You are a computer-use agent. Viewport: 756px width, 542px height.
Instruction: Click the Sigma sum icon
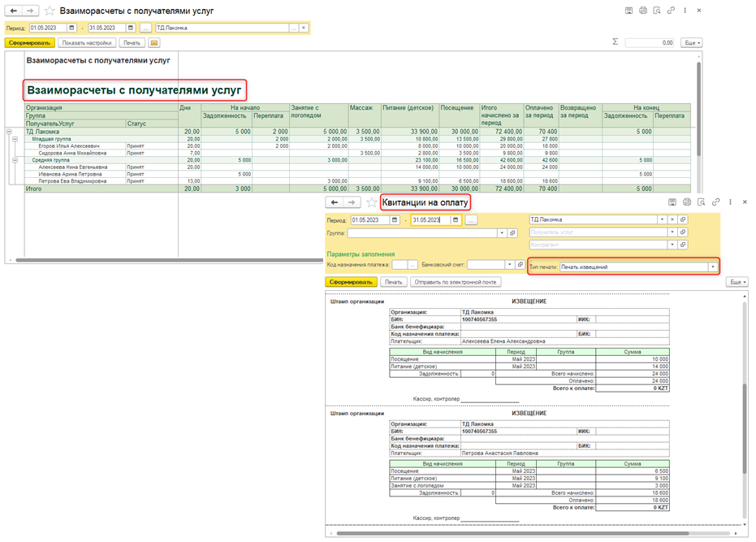pyautogui.click(x=615, y=42)
